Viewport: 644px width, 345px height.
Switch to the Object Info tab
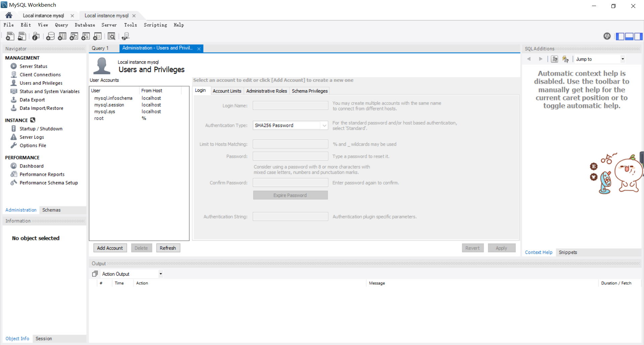click(17, 339)
